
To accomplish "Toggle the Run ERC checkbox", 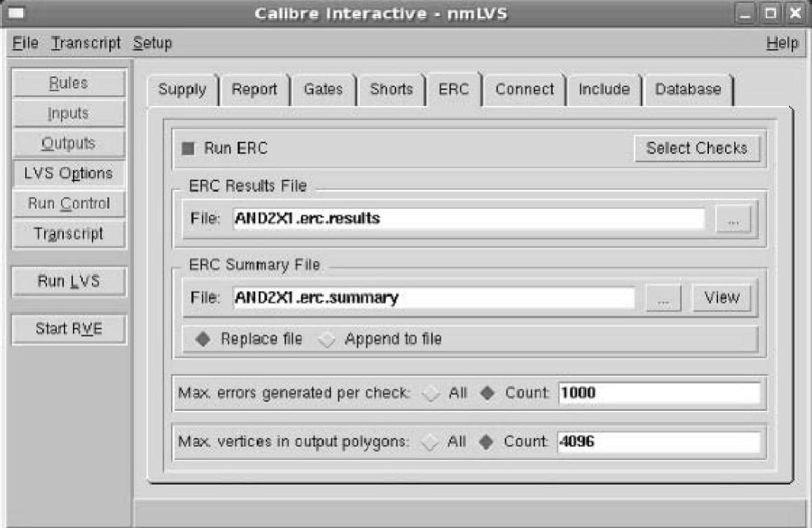I will tap(188, 149).
